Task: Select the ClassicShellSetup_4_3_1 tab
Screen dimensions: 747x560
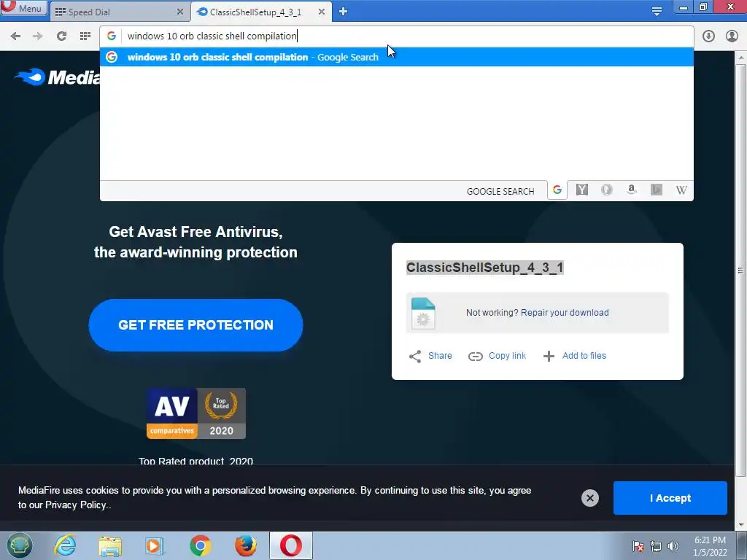Action: 262,12
